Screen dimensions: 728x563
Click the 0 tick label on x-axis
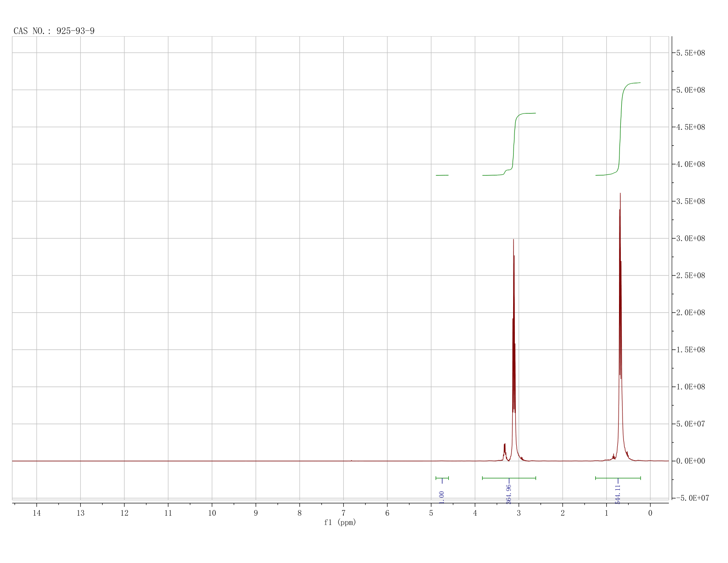tap(650, 513)
